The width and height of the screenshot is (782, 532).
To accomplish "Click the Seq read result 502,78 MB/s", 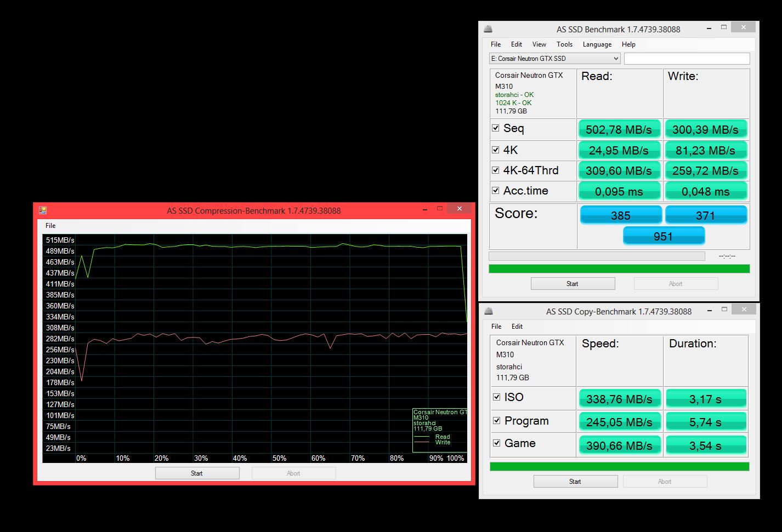I will tap(619, 129).
